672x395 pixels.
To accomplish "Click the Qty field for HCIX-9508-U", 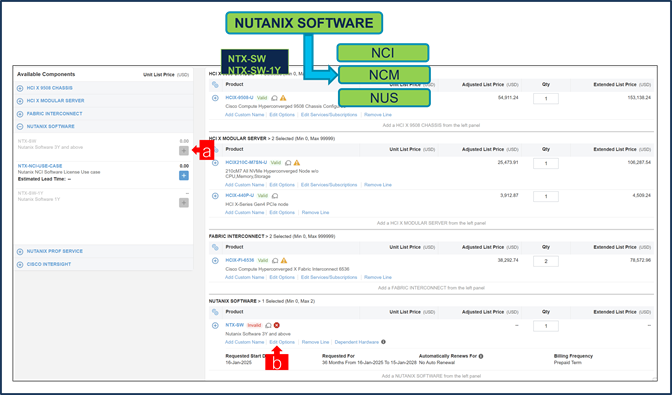I will pyautogui.click(x=546, y=99).
